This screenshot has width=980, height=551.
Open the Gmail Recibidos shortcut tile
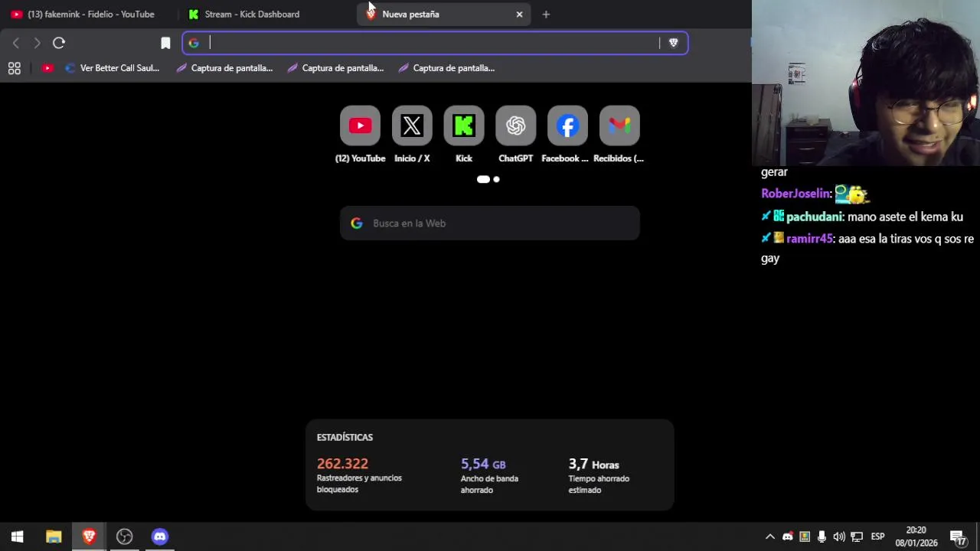click(619, 126)
